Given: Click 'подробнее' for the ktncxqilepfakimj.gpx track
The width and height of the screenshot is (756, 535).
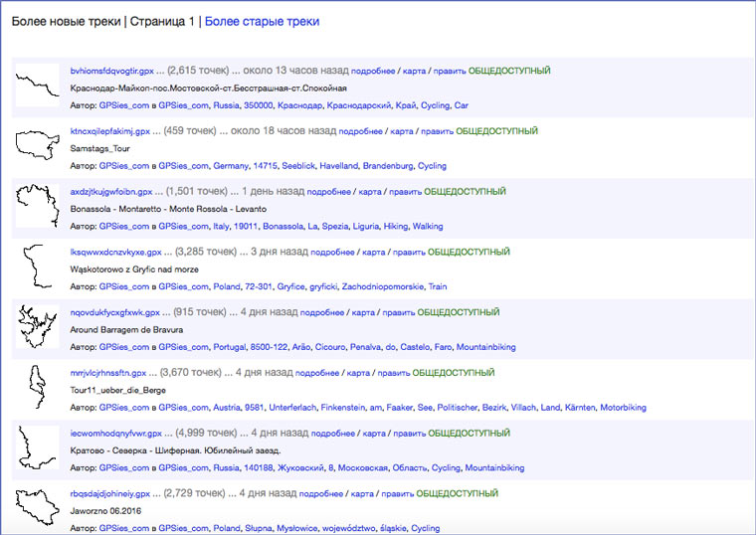Looking at the screenshot, I should (361, 131).
